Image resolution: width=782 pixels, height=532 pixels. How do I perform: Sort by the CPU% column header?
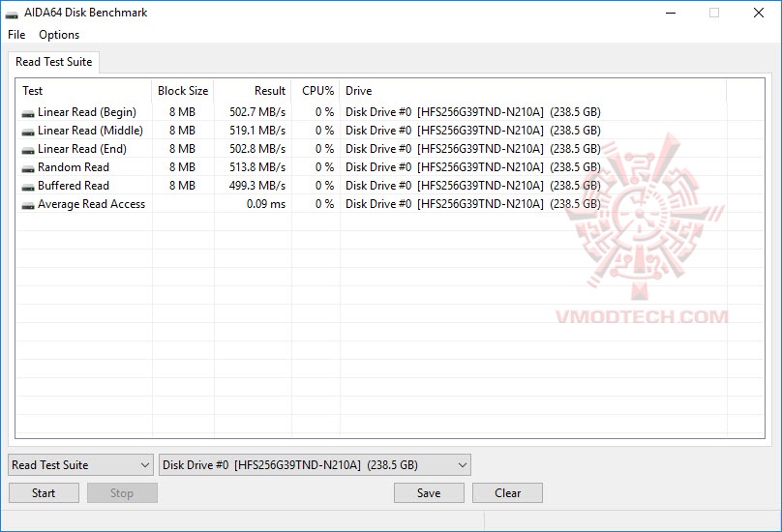[316, 91]
